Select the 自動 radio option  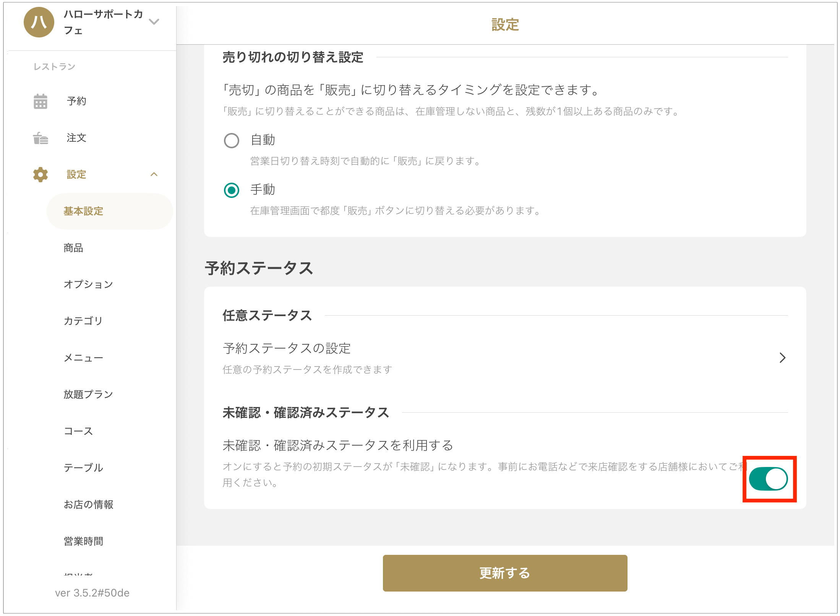click(x=232, y=141)
